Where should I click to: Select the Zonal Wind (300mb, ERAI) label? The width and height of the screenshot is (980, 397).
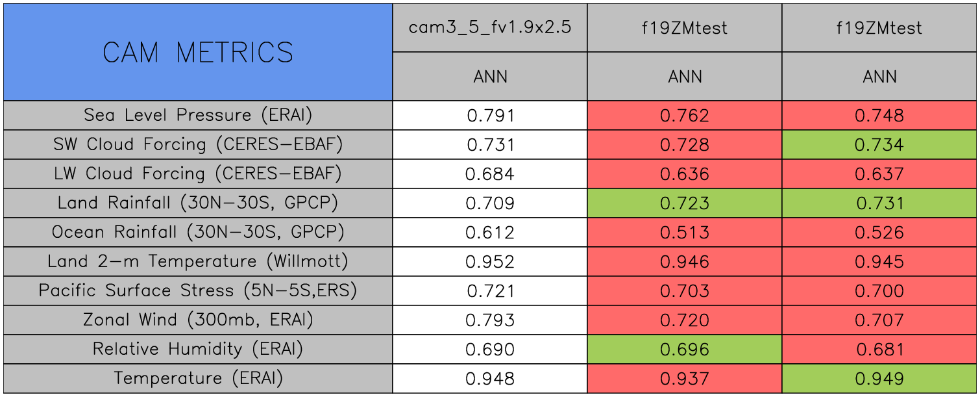tap(198, 320)
